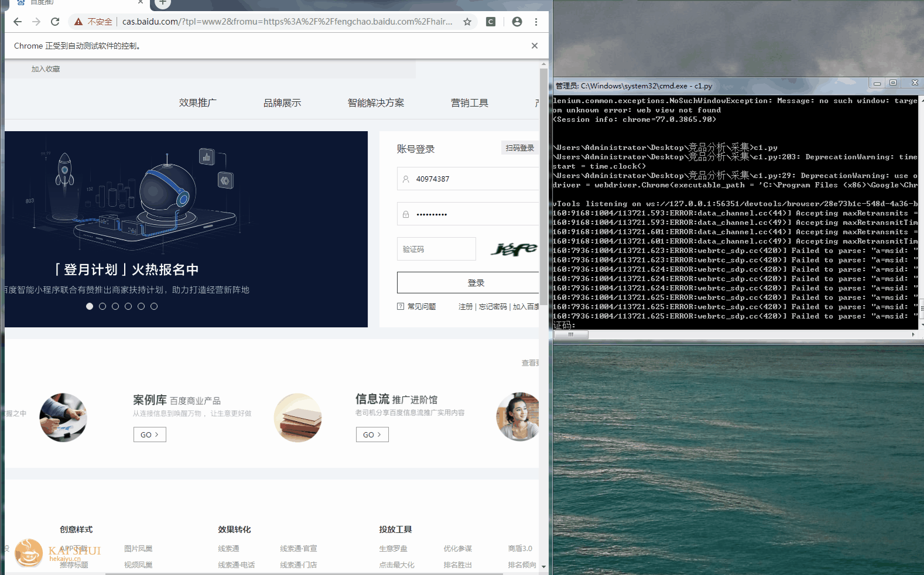The width and height of the screenshot is (924, 575).
Task: Open a new Chrome tab
Action: tap(163, 4)
